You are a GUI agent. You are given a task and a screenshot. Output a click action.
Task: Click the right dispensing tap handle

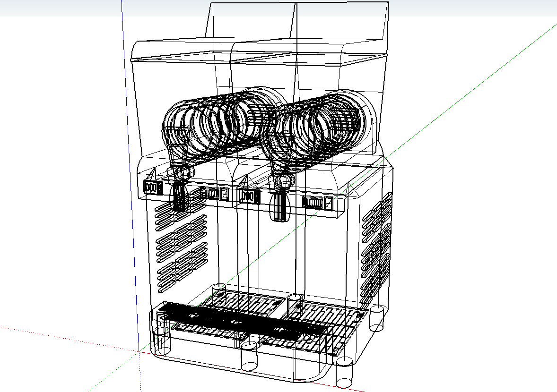278,208
